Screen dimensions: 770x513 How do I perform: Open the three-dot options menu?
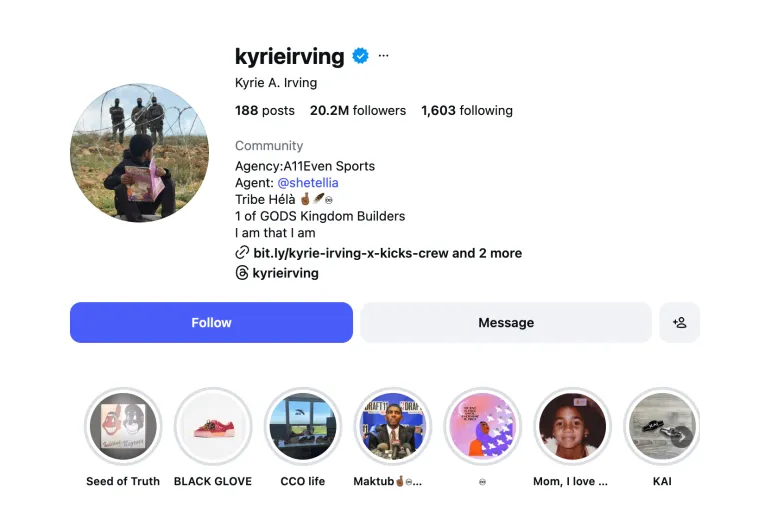384,56
